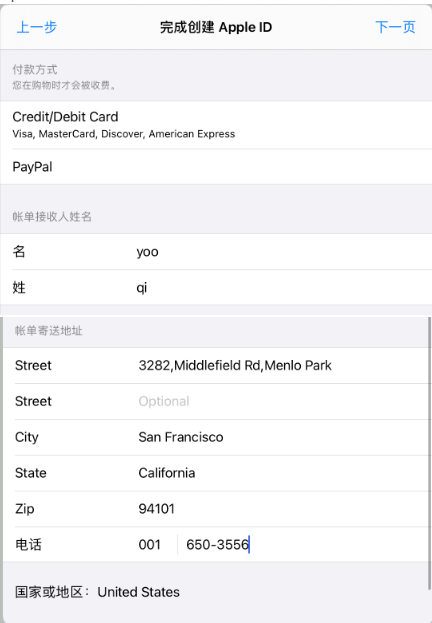This screenshot has width=432, height=623.
Task: Tap the 付款方式 section header
Action: [35, 70]
